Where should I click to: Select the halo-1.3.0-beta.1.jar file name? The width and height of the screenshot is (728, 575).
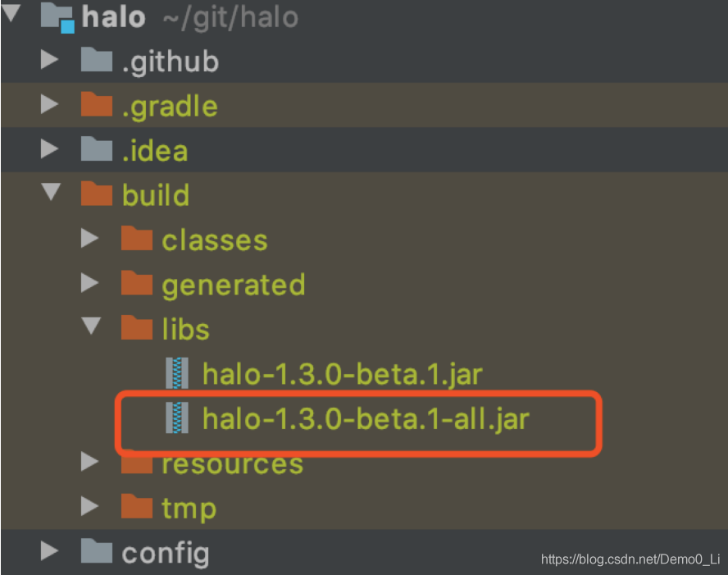(342, 374)
